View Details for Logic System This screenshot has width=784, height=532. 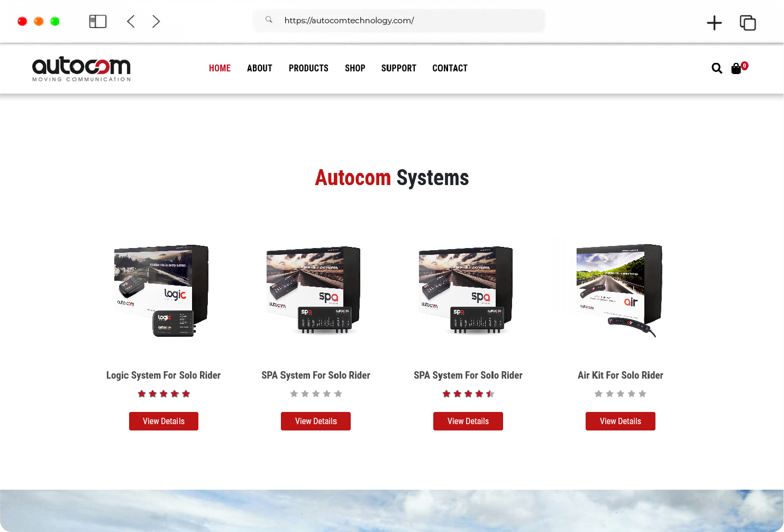click(163, 421)
